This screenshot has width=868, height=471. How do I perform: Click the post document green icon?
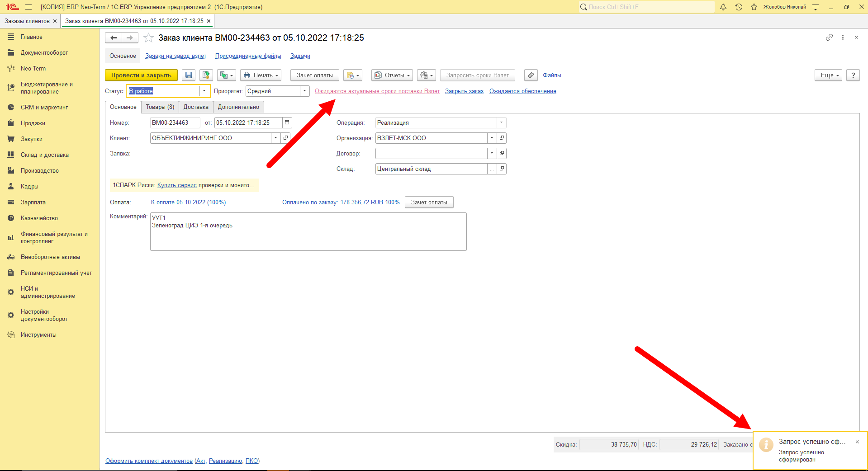[x=206, y=75]
